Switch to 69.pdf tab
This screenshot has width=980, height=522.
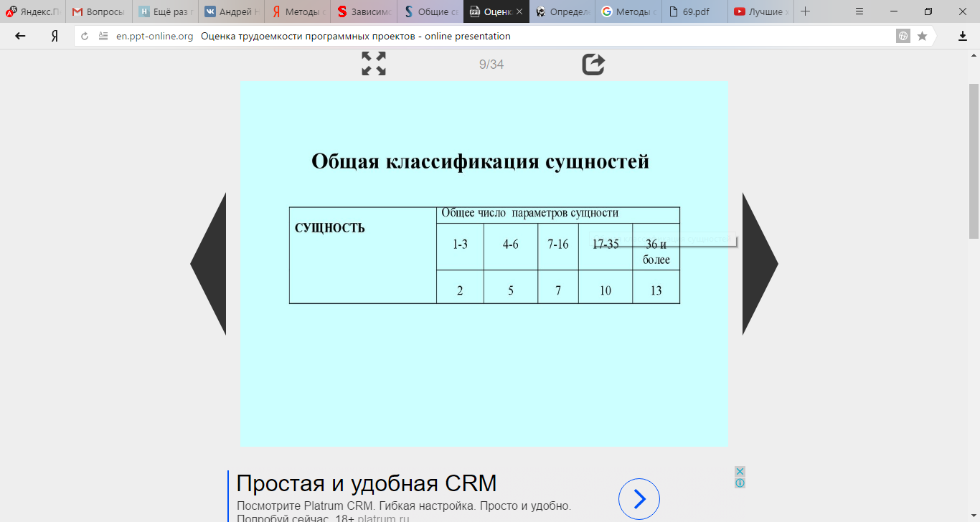point(694,11)
